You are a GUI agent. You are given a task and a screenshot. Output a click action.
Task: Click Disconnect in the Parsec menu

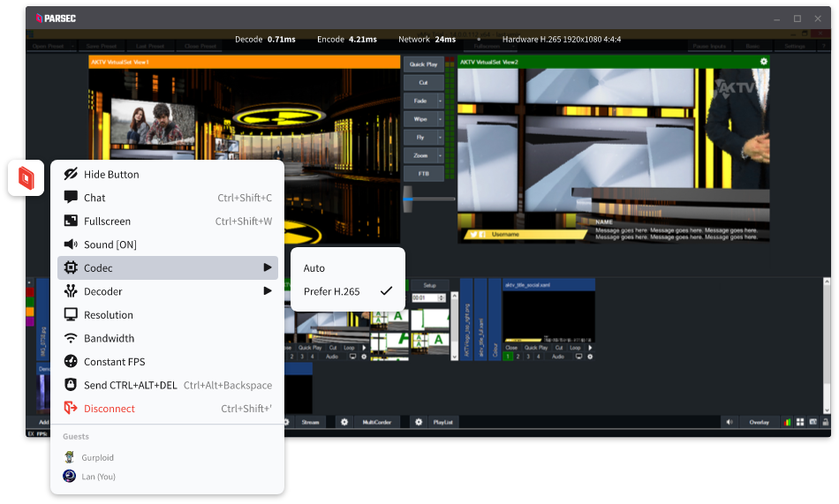(x=167, y=409)
